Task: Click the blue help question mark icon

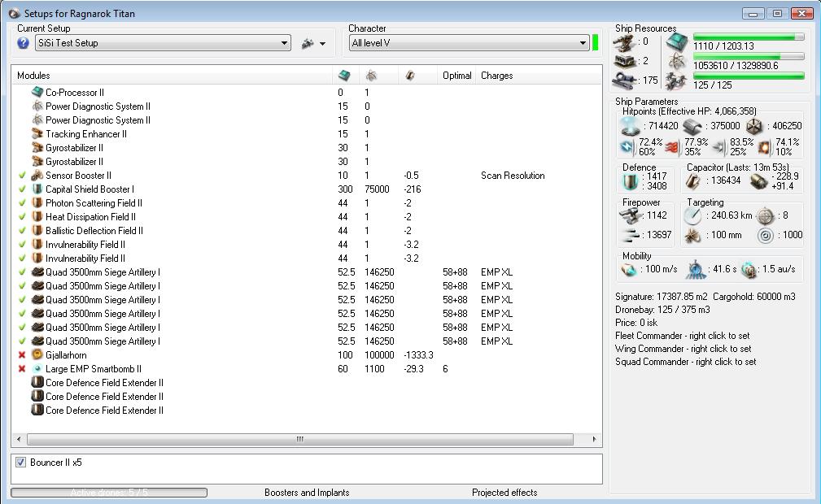Action: (x=23, y=43)
